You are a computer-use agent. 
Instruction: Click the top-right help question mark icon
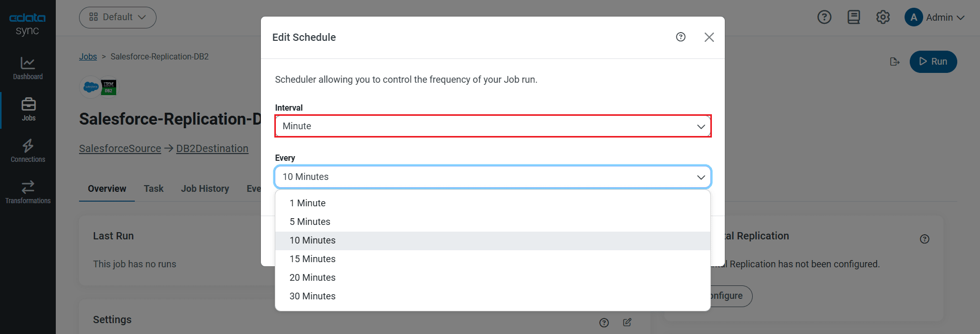825,17
